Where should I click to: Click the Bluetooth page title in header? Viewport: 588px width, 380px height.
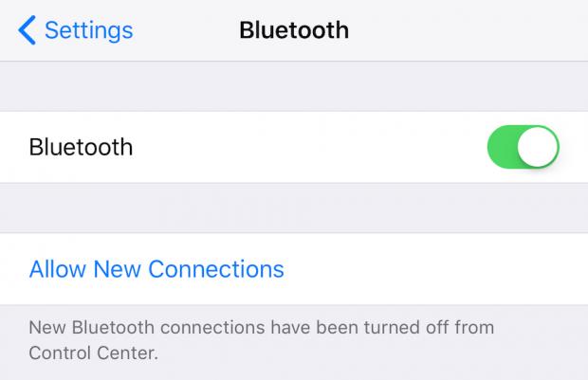point(294,30)
